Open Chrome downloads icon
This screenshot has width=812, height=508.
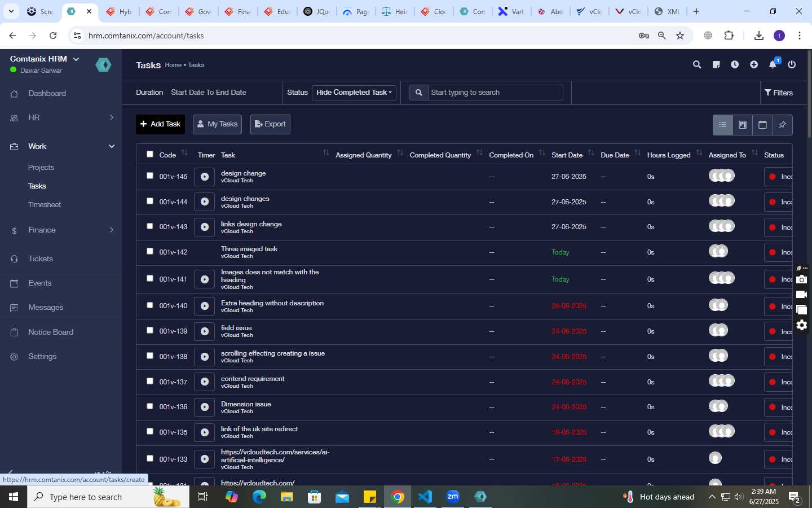[x=759, y=36]
